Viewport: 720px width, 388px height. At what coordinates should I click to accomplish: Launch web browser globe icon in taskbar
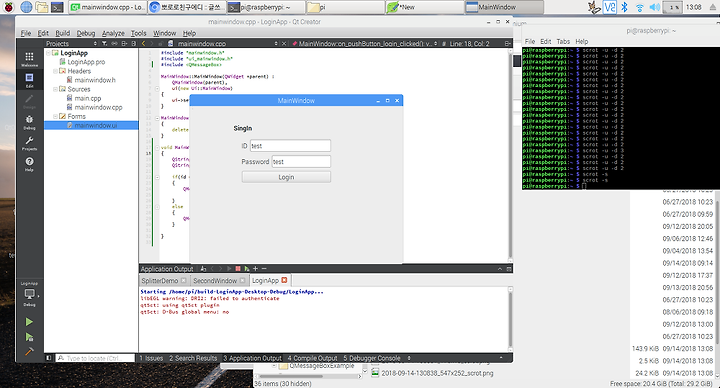coord(26,7)
